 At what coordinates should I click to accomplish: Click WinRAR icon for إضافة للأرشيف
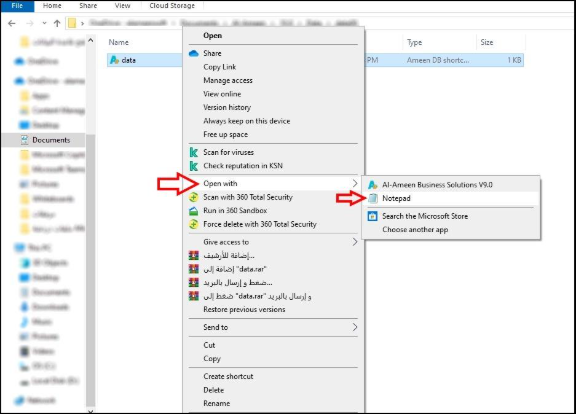click(194, 255)
